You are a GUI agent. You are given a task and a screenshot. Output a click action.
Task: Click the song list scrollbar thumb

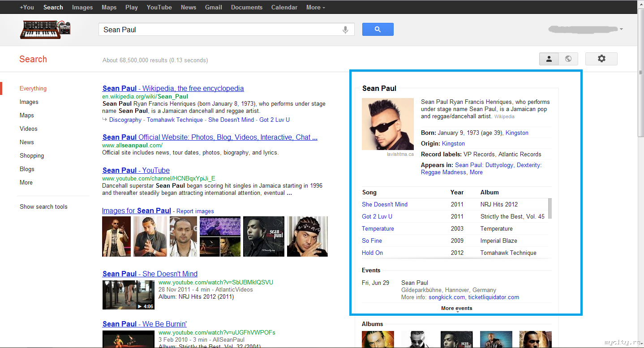550,208
